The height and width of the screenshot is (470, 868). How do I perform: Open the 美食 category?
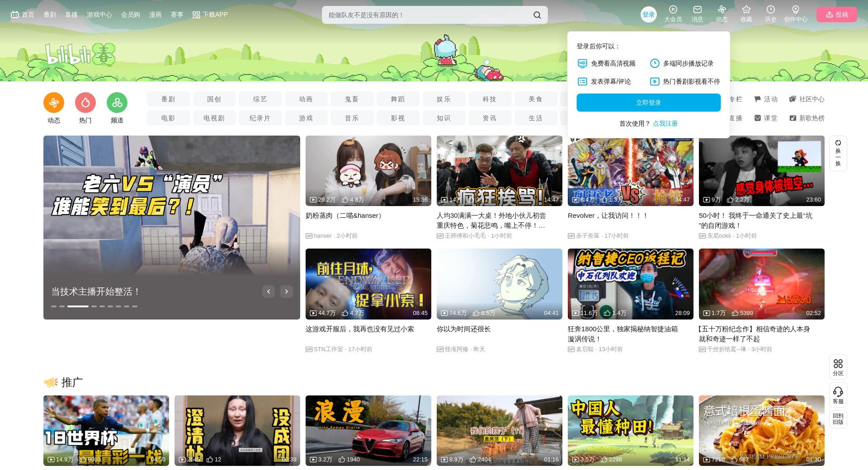coord(536,99)
